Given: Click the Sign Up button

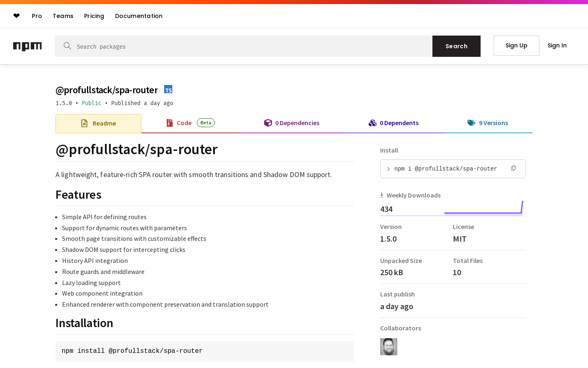Looking at the screenshot, I should [x=517, y=45].
